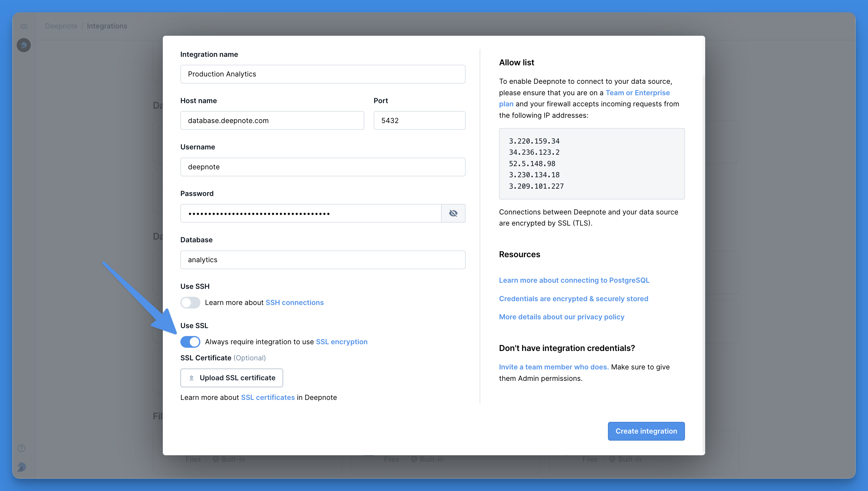Viewport: 868px width, 491px height.
Task: Click Upload SSL certificate button
Action: 237,378
